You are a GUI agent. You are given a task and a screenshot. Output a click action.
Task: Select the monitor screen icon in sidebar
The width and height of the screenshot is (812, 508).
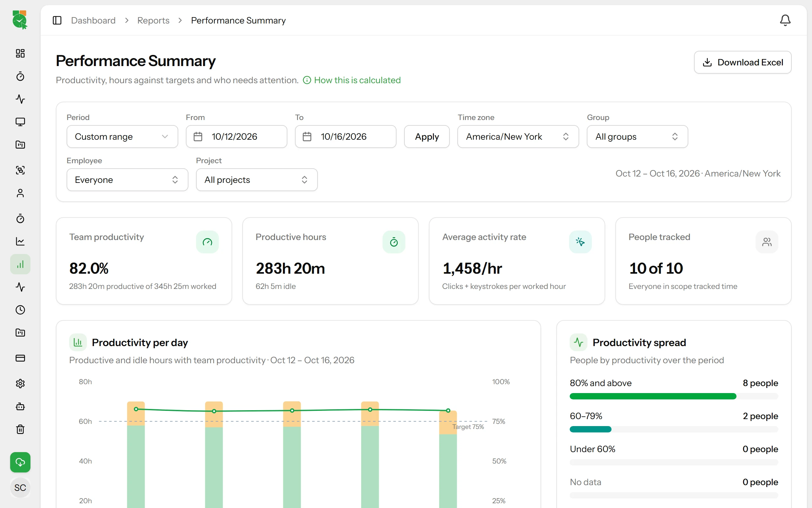(x=20, y=122)
